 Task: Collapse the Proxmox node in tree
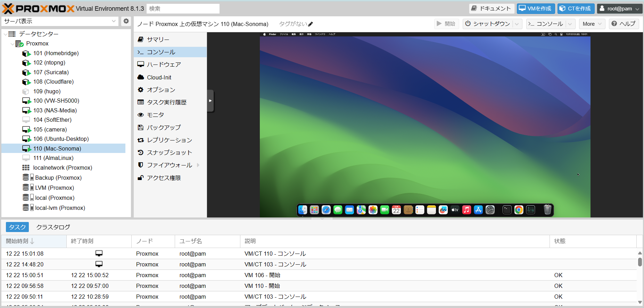pos(13,44)
